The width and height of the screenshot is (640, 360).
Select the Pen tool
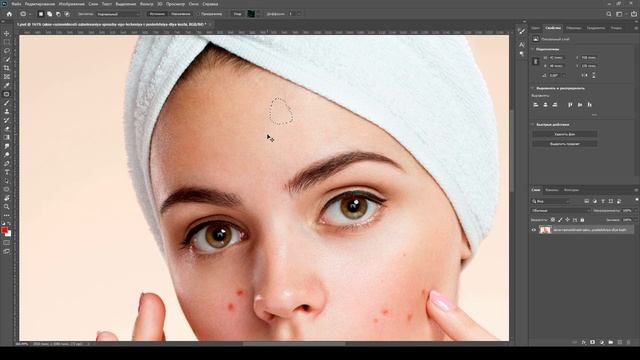click(x=7, y=163)
